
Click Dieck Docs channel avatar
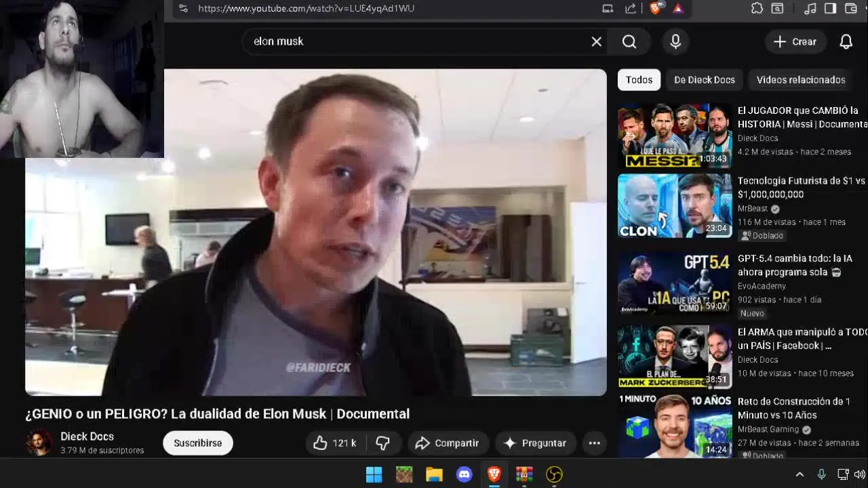[x=39, y=443]
